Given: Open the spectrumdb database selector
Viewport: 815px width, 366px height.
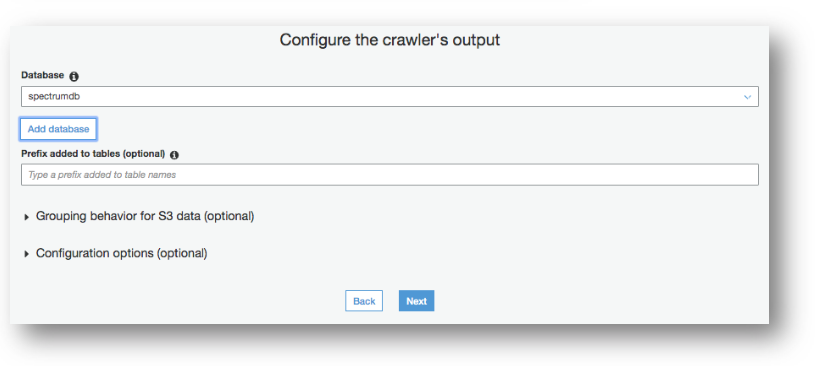Looking at the screenshot, I should (x=390, y=97).
